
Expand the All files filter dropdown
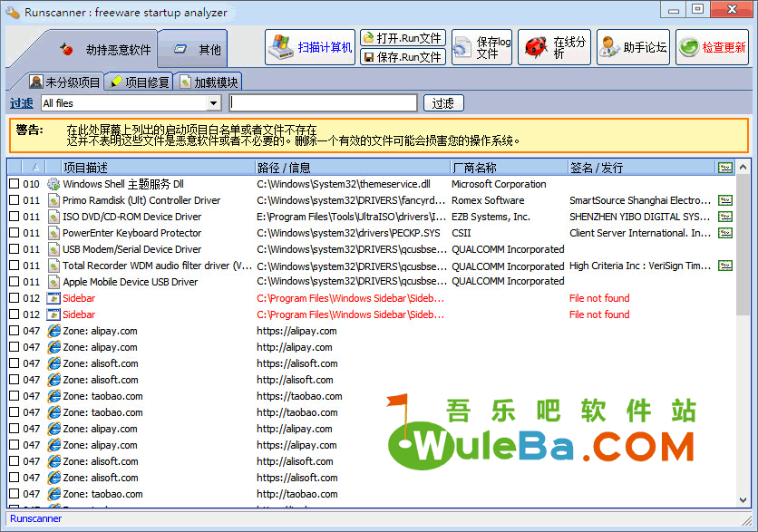point(213,103)
